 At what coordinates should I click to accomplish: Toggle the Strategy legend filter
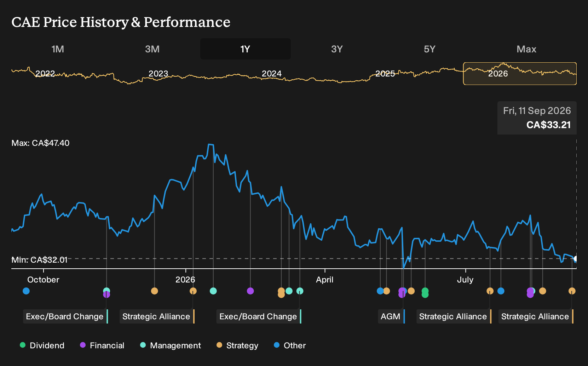[237, 345]
